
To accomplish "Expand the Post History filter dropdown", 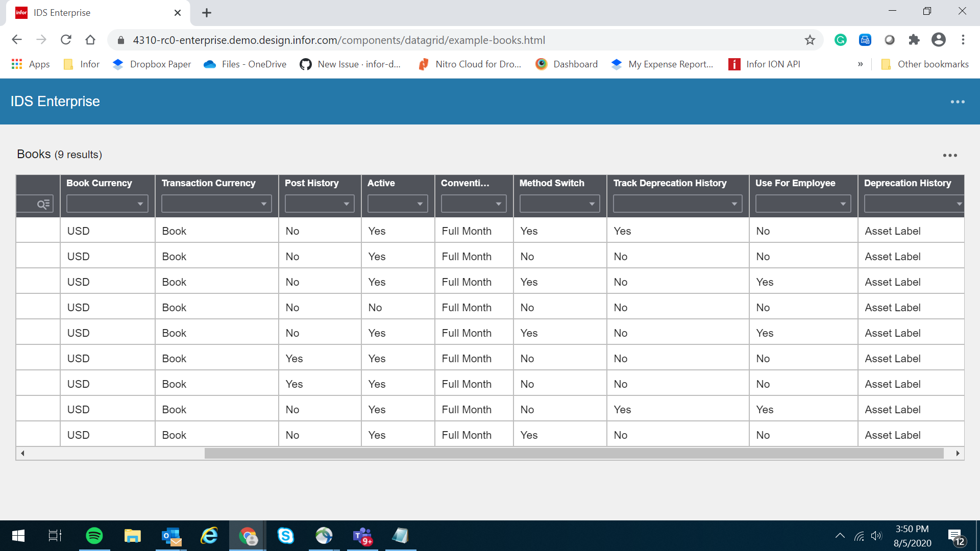I will (x=320, y=204).
